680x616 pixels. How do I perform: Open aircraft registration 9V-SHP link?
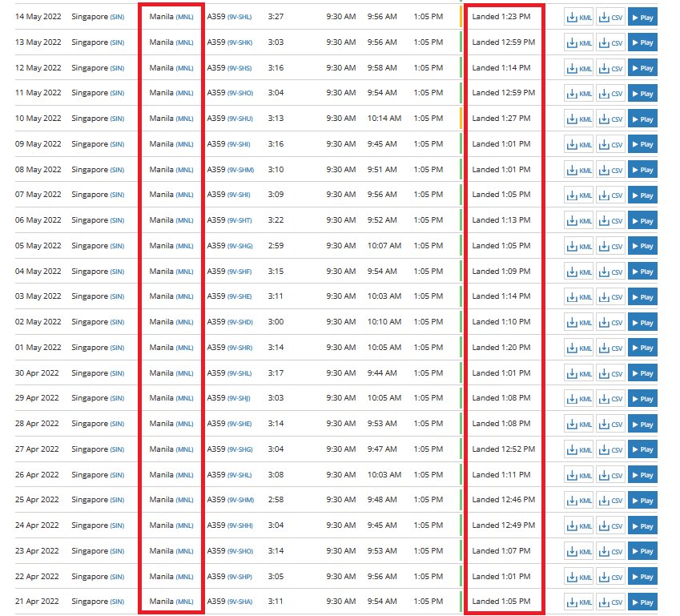tap(239, 577)
